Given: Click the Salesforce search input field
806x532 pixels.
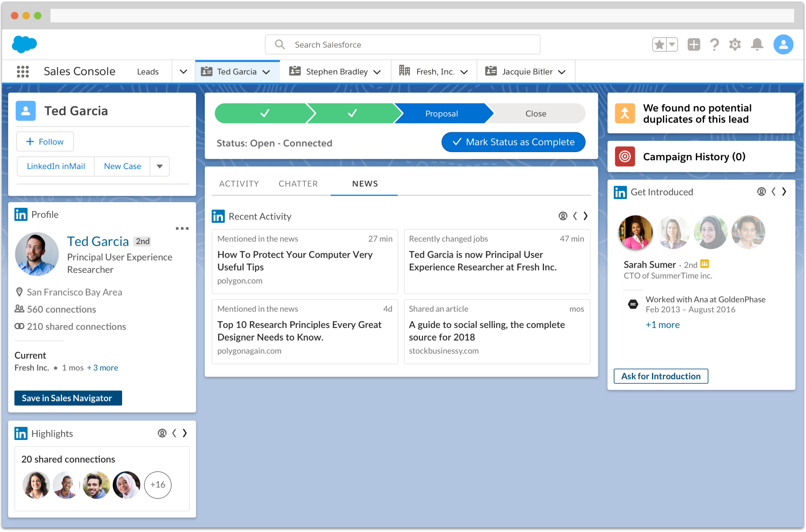Looking at the screenshot, I should (403, 44).
